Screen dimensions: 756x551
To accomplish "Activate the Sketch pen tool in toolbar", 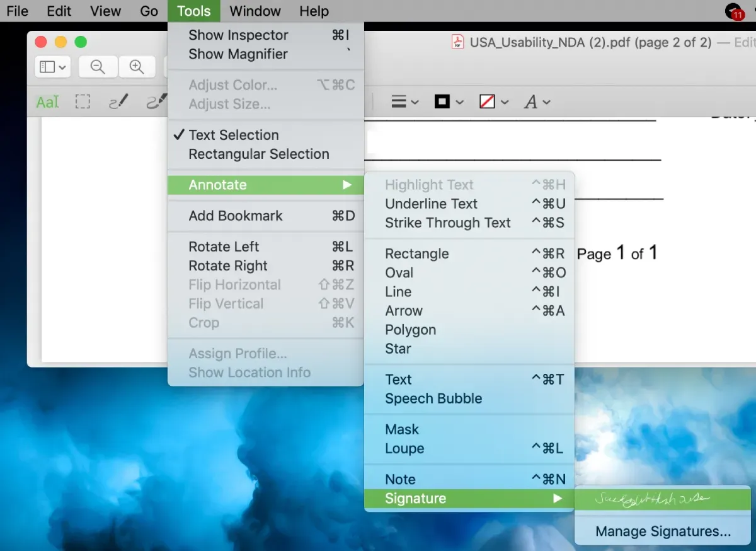I will pyautogui.click(x=118, y=101).
